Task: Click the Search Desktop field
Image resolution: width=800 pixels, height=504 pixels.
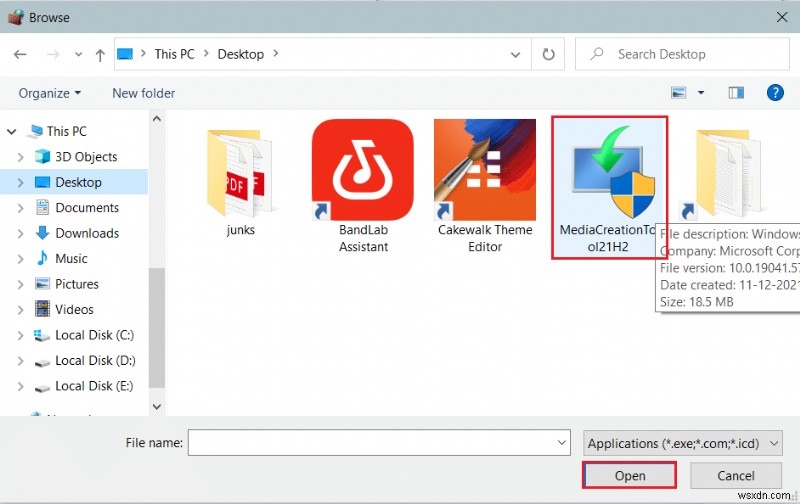Action: pos(682,54)
